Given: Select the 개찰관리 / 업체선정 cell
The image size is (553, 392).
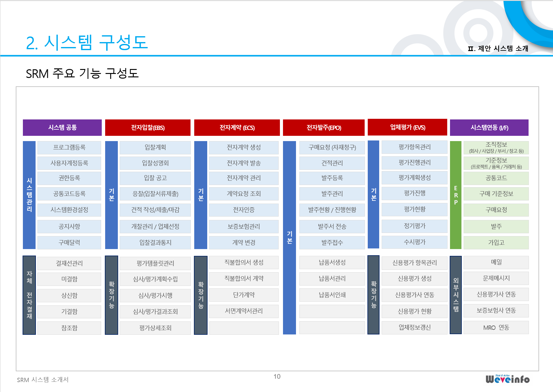Looking at the screenshot, I should pyautogui.click(x=155, y=226).
